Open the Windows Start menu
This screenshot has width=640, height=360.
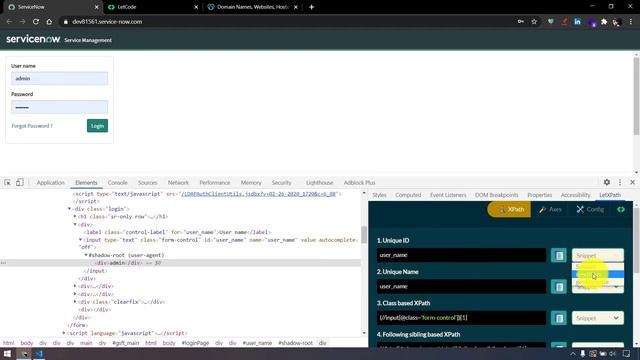(7, 354)
